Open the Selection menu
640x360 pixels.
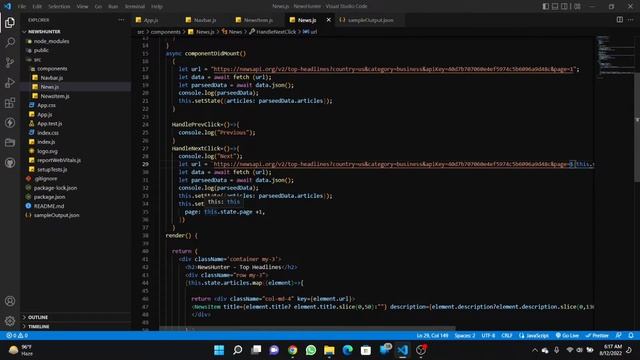point(59,7)
